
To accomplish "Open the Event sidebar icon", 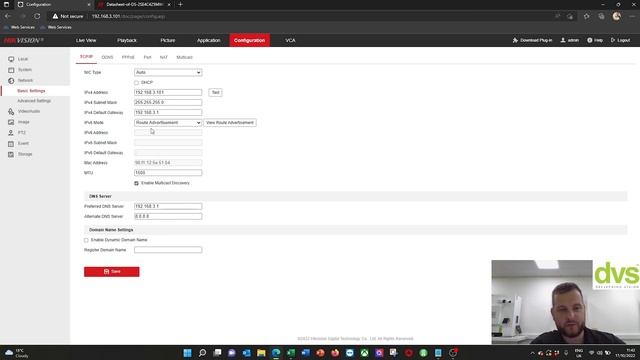I will coord(11,144).
